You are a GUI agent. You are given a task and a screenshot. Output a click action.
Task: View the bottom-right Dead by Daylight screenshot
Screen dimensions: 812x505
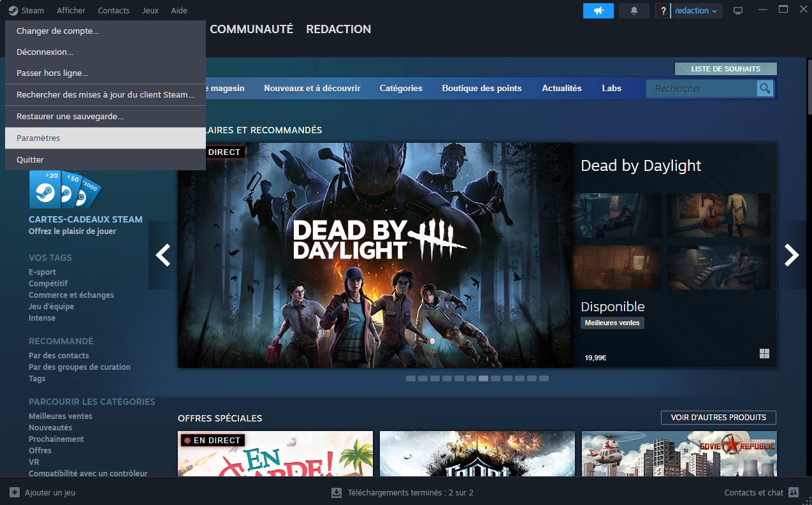click(x=719, y=268)
